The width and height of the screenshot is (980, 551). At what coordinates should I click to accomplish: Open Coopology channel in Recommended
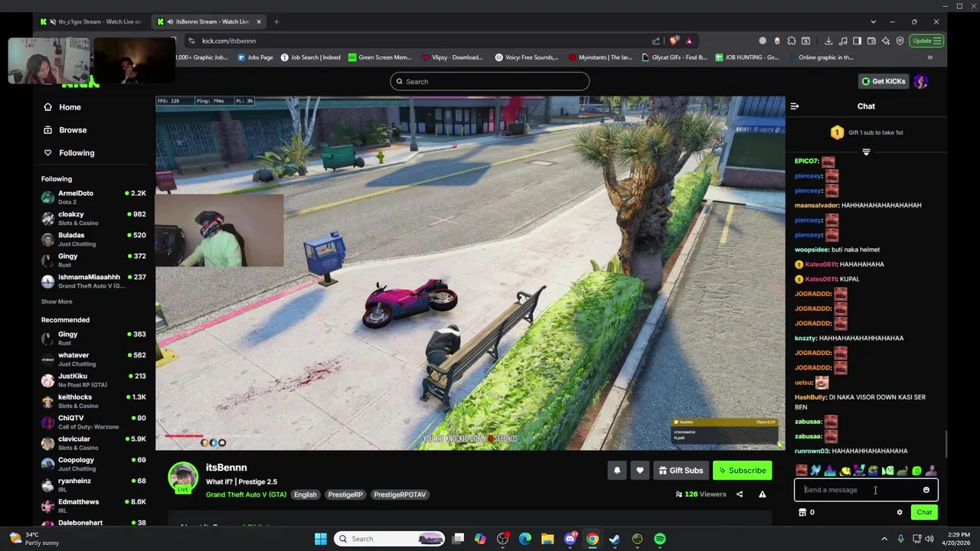point(93,464)
